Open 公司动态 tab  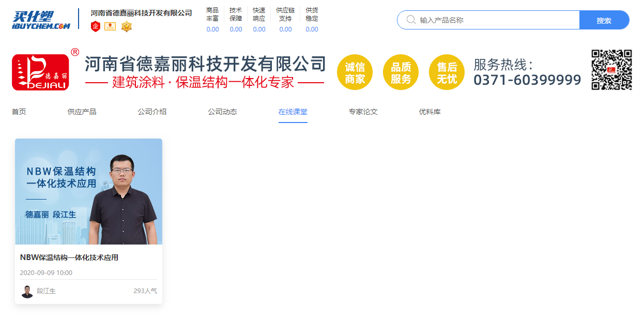point(222,112)
